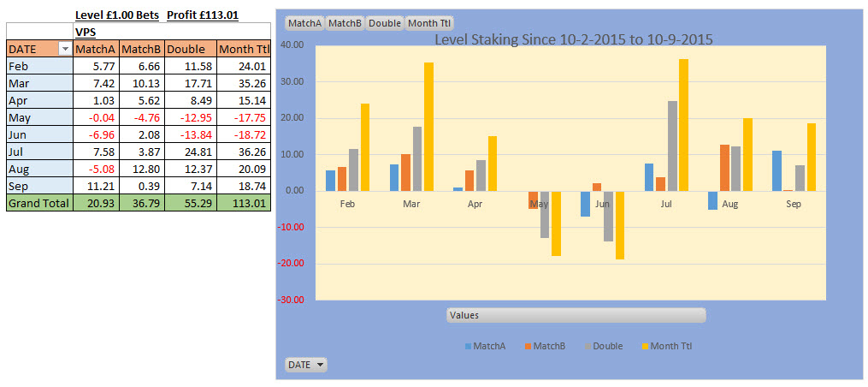Screen dimensions: 868x387
Task: Select the Apr row label cell
Action: coord(40,101)
